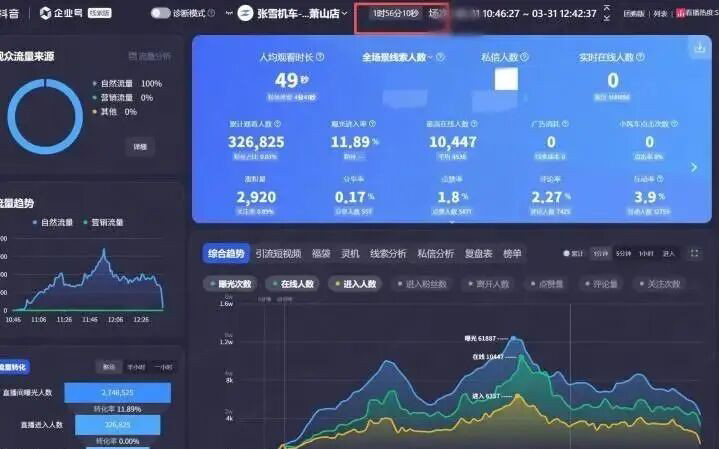Toggle the 曝光次数 series chip
This screenshot has width=719, height=449.
click(x=229, y=284)
